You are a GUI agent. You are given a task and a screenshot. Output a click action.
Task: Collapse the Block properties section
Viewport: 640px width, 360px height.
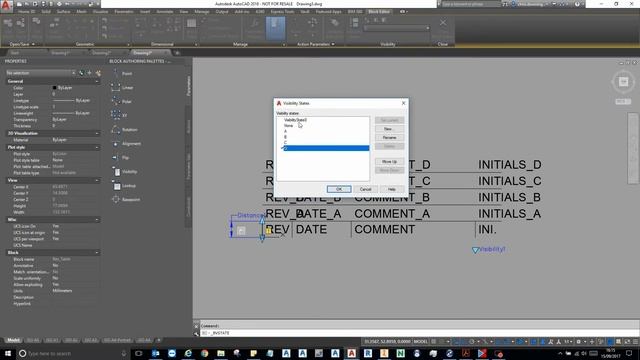[97, 253]
